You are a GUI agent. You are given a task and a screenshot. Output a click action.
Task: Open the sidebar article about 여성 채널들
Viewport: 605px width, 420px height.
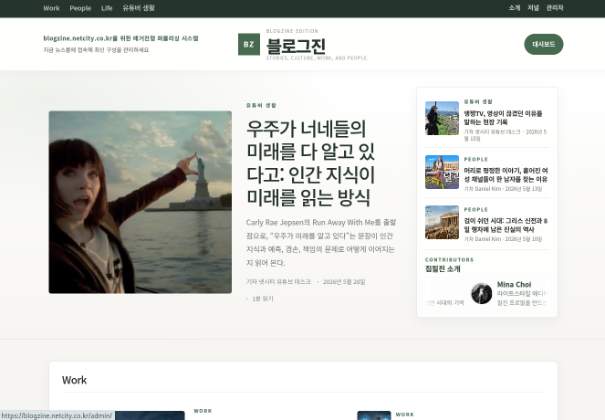[x=506, y=175]
